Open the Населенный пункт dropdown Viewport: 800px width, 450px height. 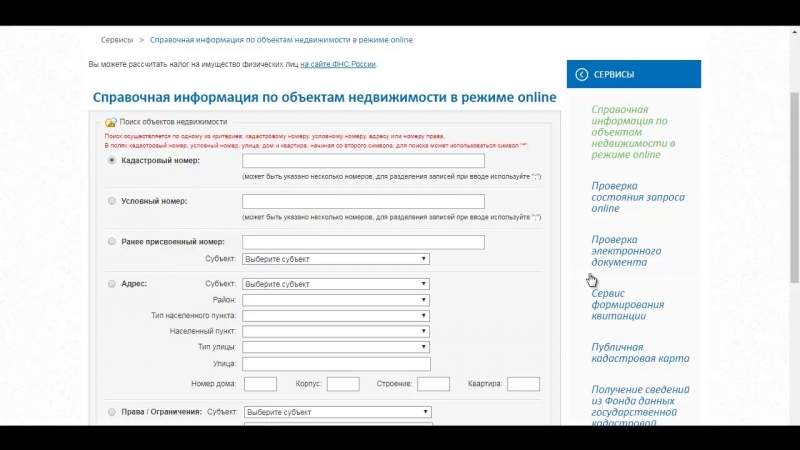(x=336, y=331)
